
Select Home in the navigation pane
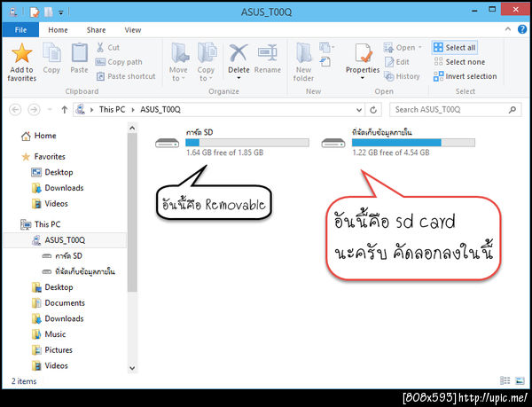point(38,136)
